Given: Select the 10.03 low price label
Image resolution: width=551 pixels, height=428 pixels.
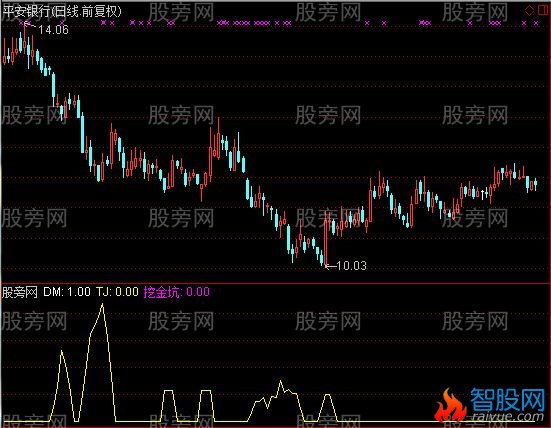Looking at the screenshot, I should [351, 266].
